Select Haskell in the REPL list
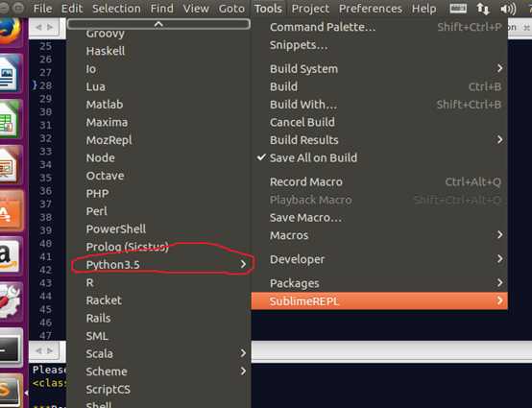The image size is (532, 408). (x=158, y=51)
